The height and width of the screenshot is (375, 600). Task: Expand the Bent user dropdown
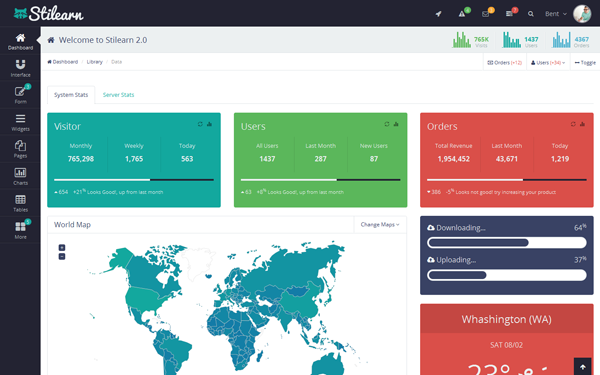(x=556, y=14)
